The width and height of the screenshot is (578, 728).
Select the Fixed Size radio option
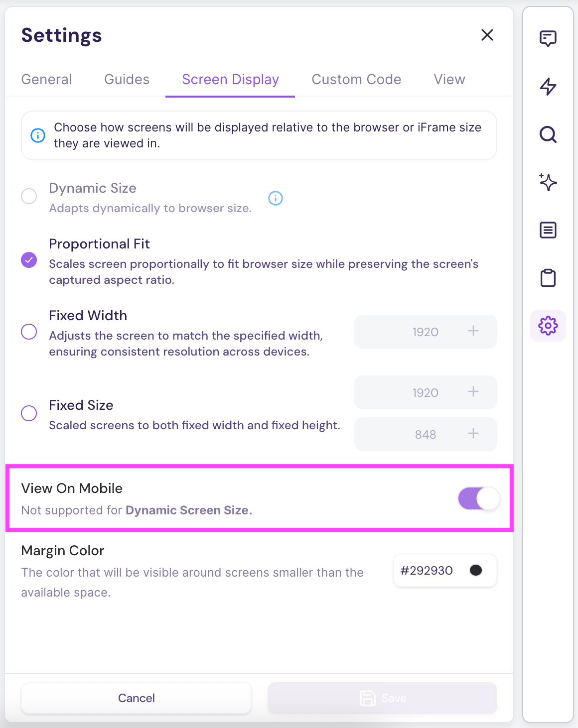point(29,413)
